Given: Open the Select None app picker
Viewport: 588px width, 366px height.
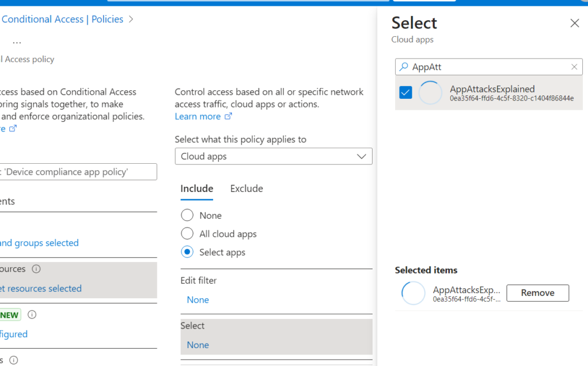Looking at the screenshot, I should (198, 345).
